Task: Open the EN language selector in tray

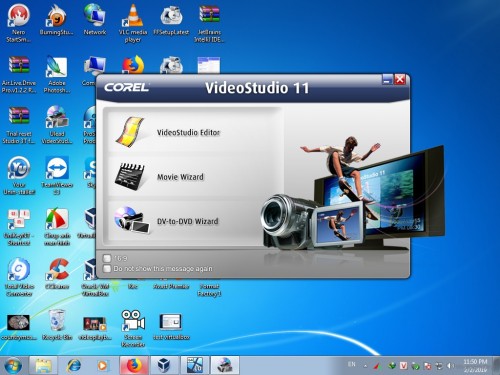Action: point(351,364)
